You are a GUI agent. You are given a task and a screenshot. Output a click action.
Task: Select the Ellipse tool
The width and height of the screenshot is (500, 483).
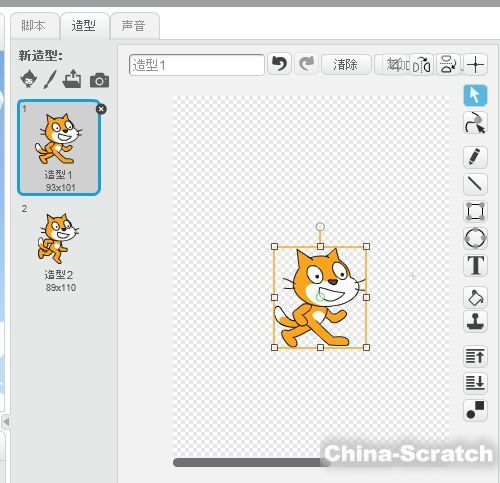coord(475,238)
